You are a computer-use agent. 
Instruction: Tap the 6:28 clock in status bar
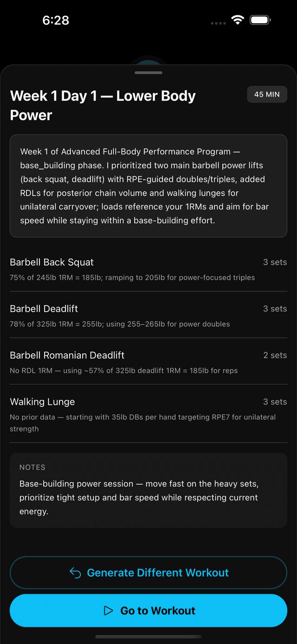pos(56,20)
